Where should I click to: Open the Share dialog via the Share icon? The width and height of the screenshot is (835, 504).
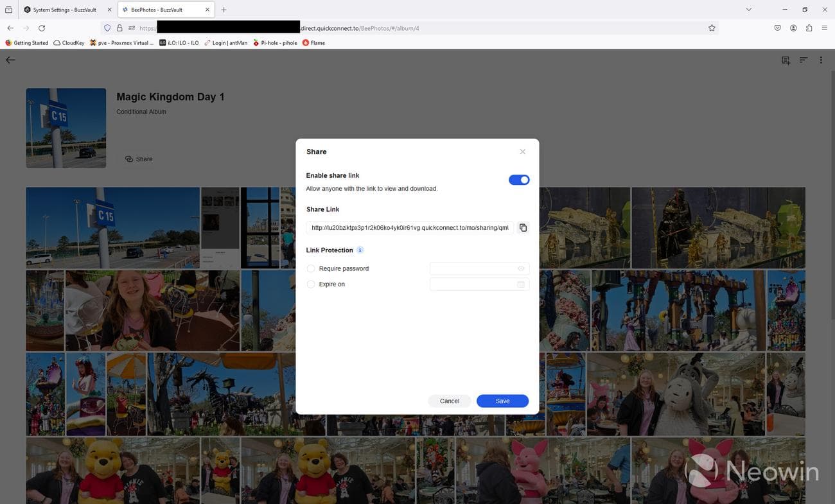tap(128, 159)
